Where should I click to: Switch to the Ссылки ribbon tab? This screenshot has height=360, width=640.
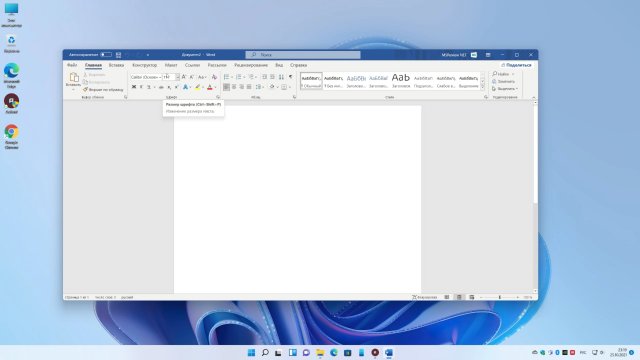[192, 65]
